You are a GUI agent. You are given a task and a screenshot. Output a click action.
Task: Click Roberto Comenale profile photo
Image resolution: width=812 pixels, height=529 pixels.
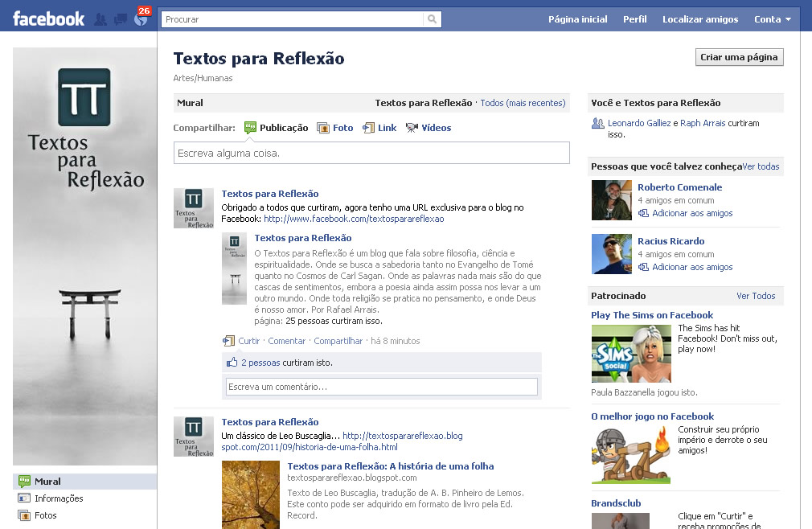(x=612, y=200)
